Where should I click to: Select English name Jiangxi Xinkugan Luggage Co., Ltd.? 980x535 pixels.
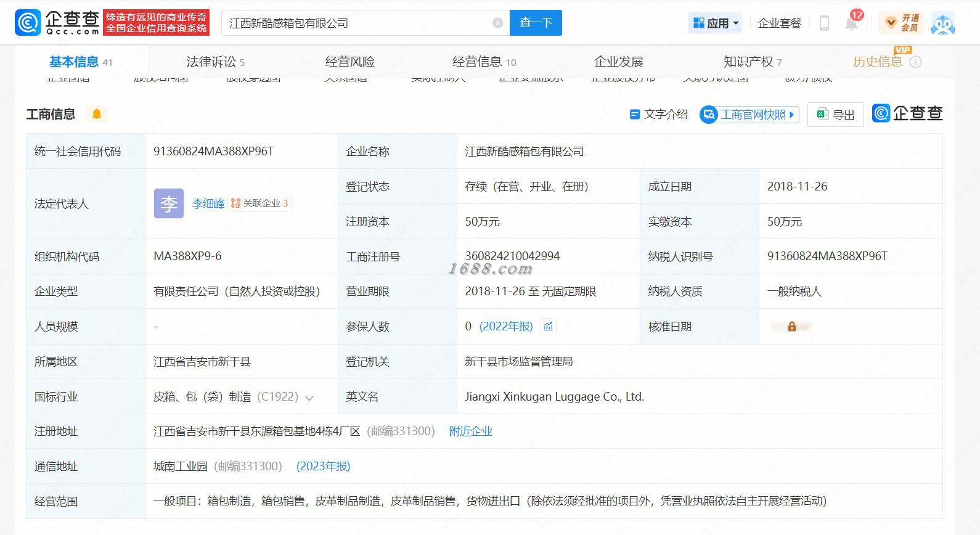(555, 397)
